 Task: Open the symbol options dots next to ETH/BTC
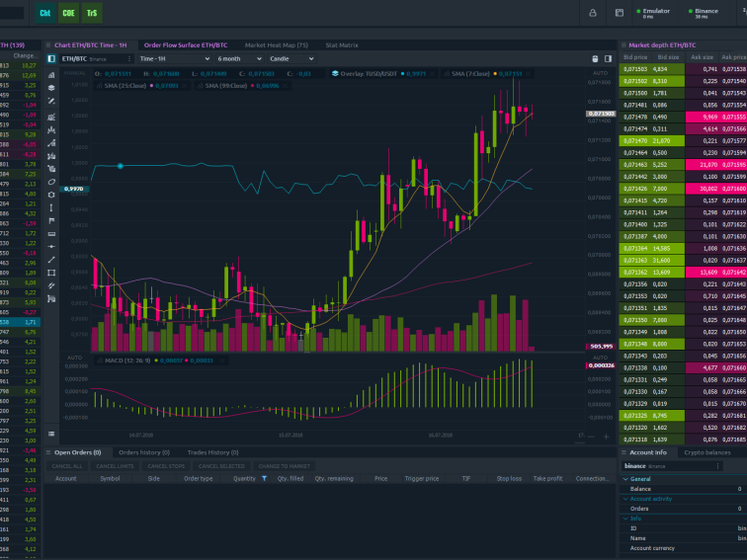(129, 58)
